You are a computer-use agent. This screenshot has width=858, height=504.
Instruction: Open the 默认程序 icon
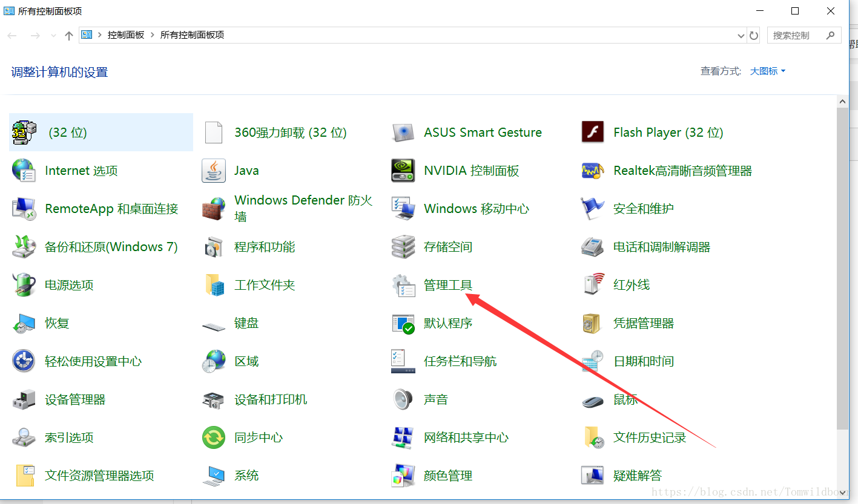click(403, 323)
